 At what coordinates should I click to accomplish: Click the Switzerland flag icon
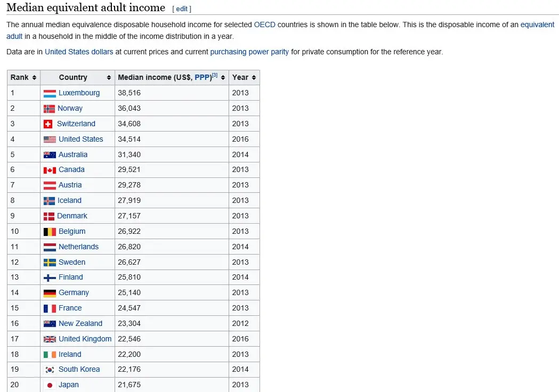pyautogui.click(x=48, y=124)
